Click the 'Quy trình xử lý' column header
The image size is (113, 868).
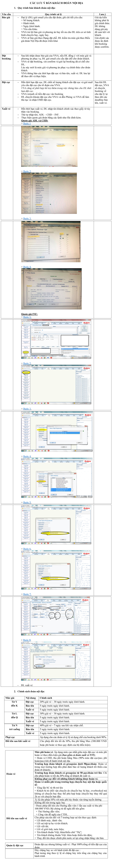[x=54, y=14]
